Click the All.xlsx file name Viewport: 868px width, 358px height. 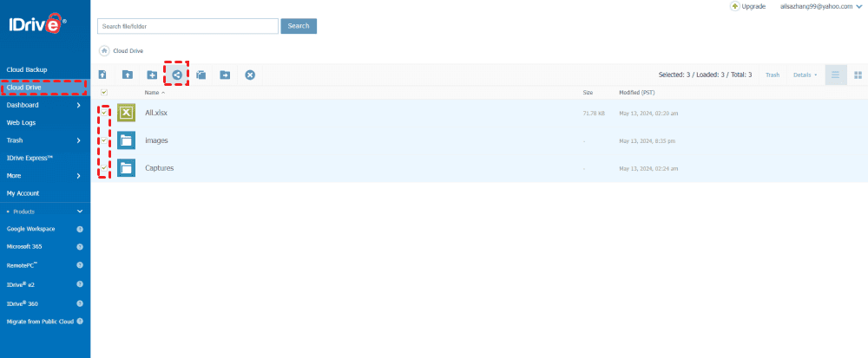[156, 113]
